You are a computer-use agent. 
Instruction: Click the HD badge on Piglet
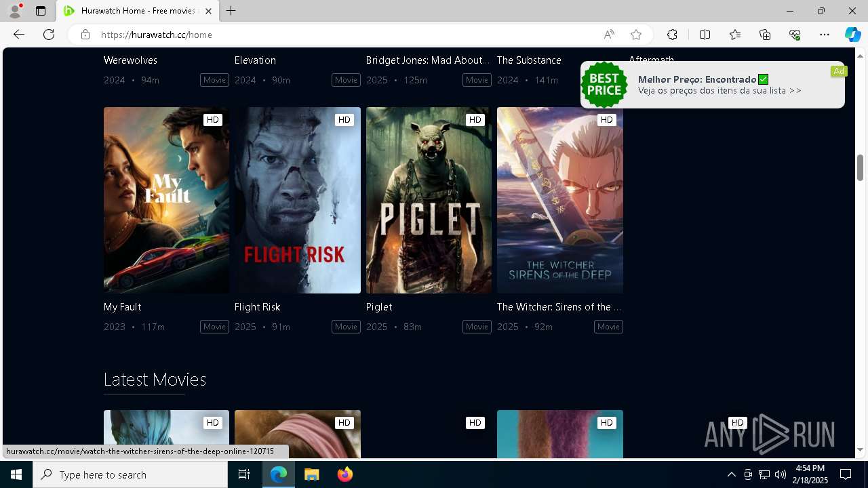pos(475,120)
